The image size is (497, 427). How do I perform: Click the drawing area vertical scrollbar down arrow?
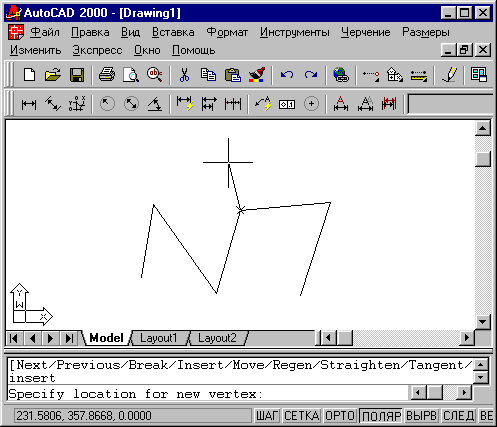coord(483,322)
